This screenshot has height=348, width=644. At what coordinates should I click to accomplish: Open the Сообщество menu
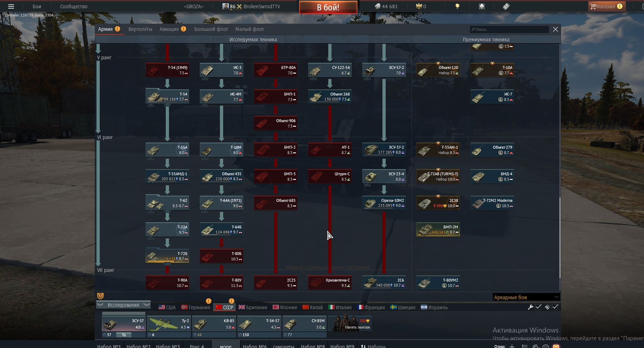(x=74, y=6)
